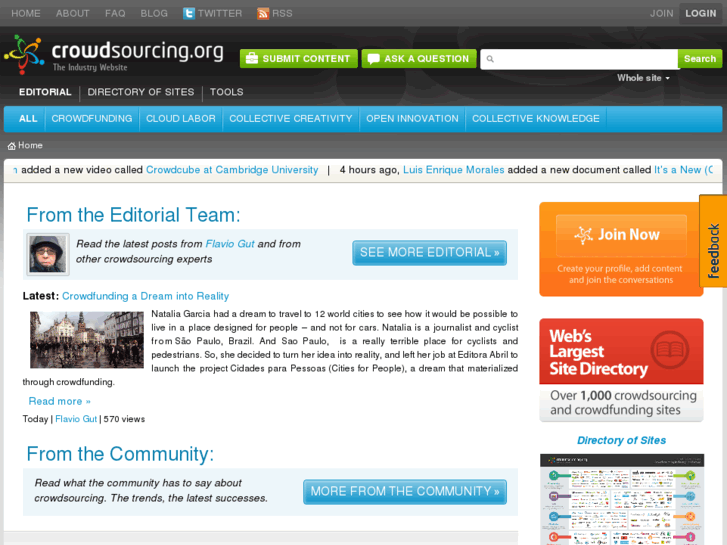The width and height of the screenshot is (727, 545).
Task: Click the green Search button
Action: [700, 59]
